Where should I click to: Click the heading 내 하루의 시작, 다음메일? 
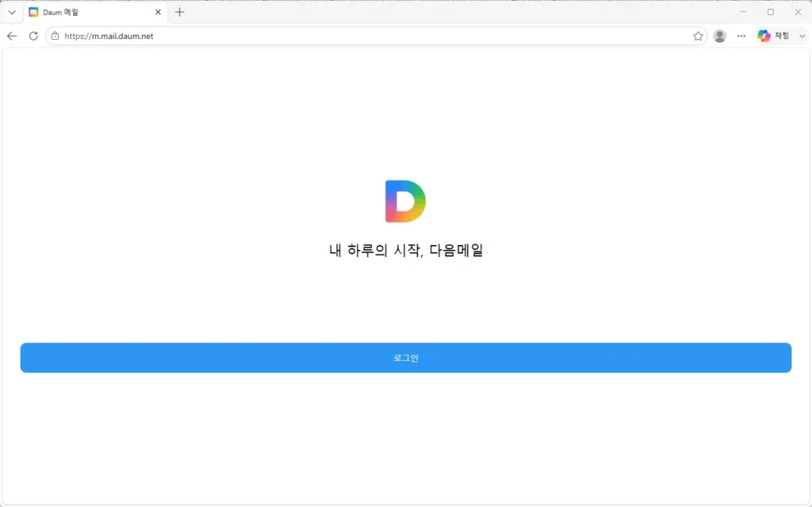(x=406, y=251)
